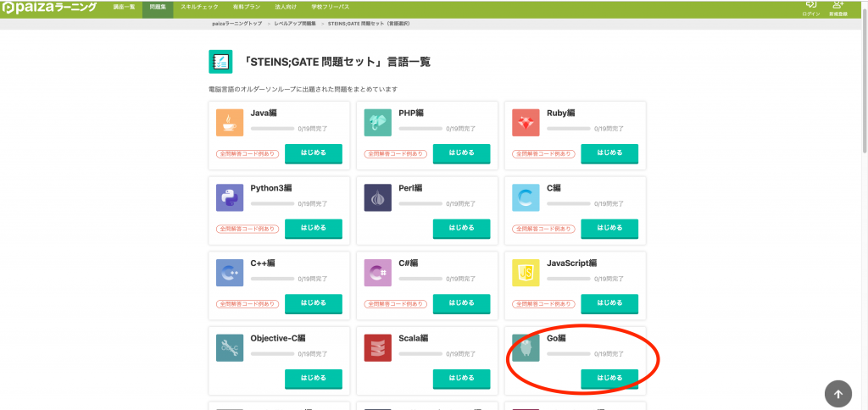Start the C++編 problem set
Viewport: 868px width, 410px height.
pos(314,304)
